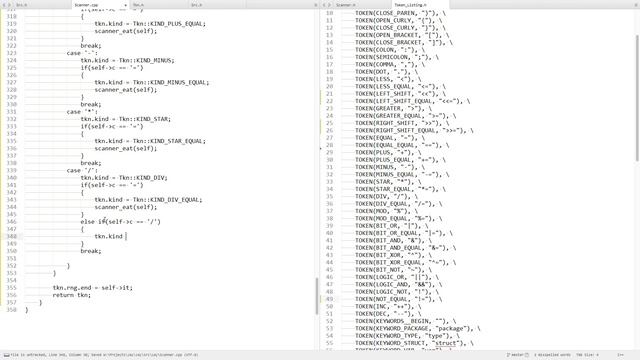640x360 pixels.
Task: Click TOKEN(CLOSE_PAREN line in right pane
Action: 400,13
